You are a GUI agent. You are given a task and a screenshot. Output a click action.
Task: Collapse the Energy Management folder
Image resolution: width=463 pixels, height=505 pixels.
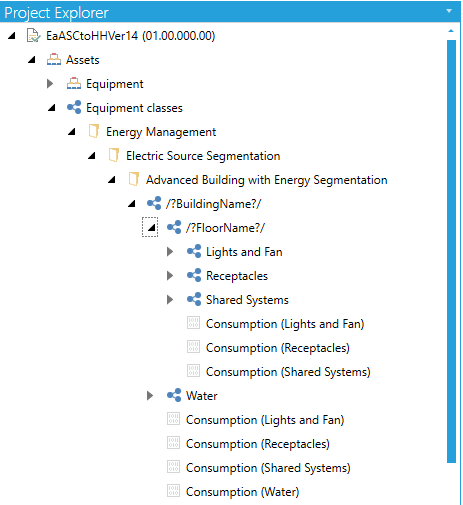point(72,132)
